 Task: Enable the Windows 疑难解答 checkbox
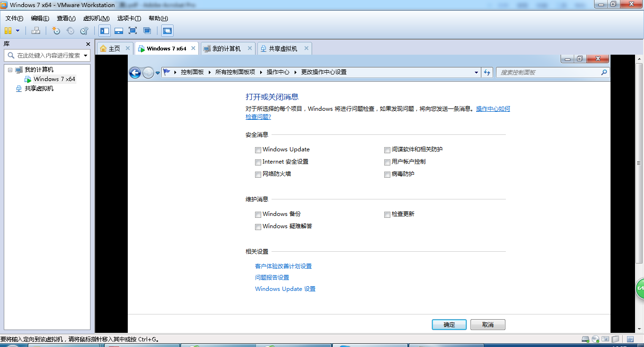tap(258, 227)
